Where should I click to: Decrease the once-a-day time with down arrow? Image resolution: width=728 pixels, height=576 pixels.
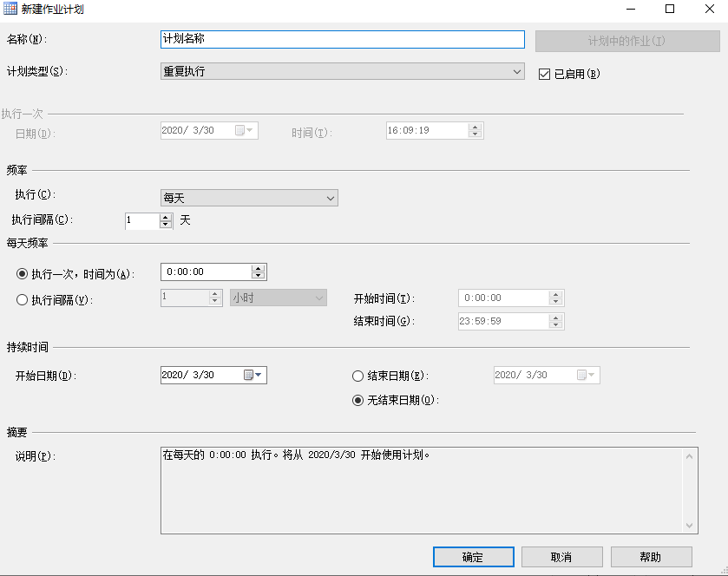coord(259,276)
